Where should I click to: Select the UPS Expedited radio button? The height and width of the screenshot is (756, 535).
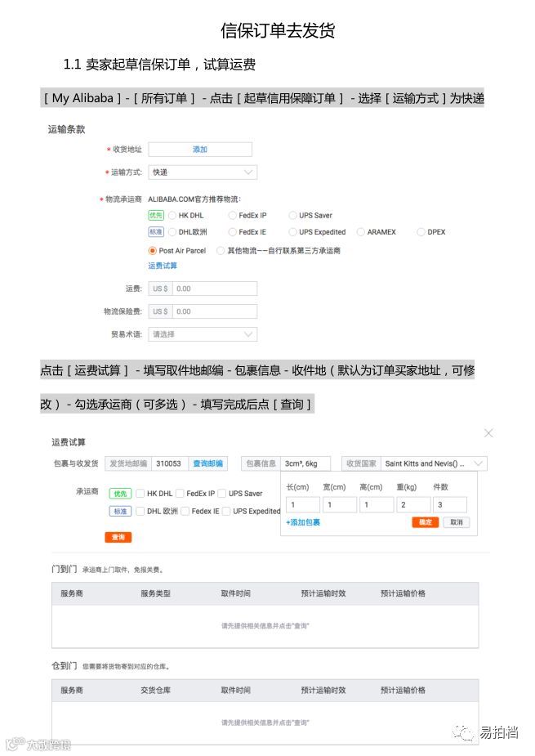(292, 232)
